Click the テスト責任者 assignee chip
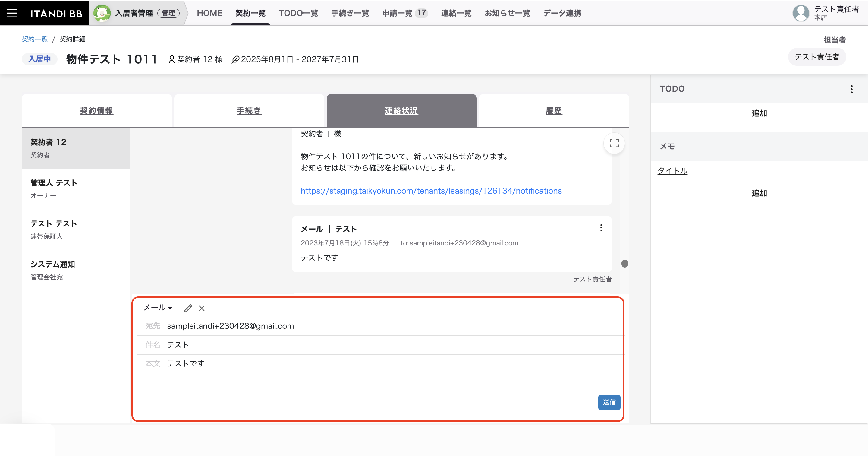868x456 pixels. pyautogui.click(x=817, y=57)
